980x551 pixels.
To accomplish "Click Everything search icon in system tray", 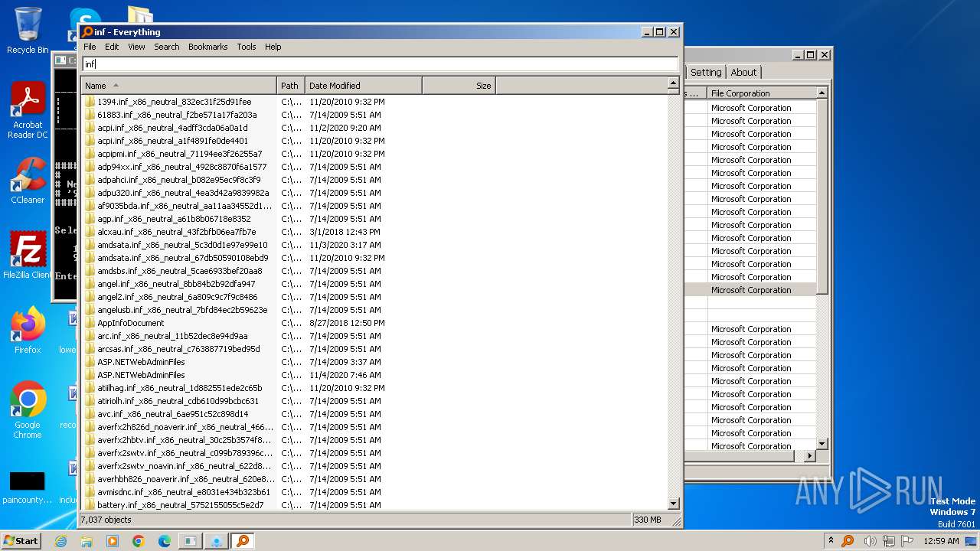I will pyautogui.click(x=848, y=541).
